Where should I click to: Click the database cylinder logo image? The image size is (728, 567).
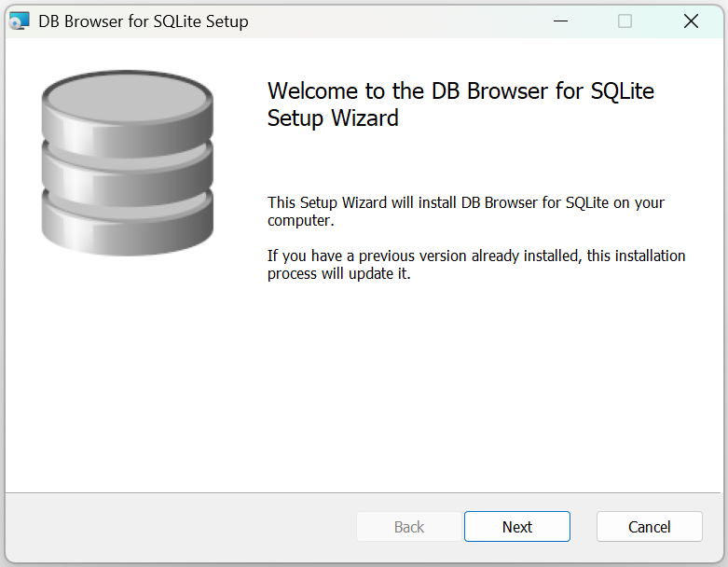click(x=127, y=162)
